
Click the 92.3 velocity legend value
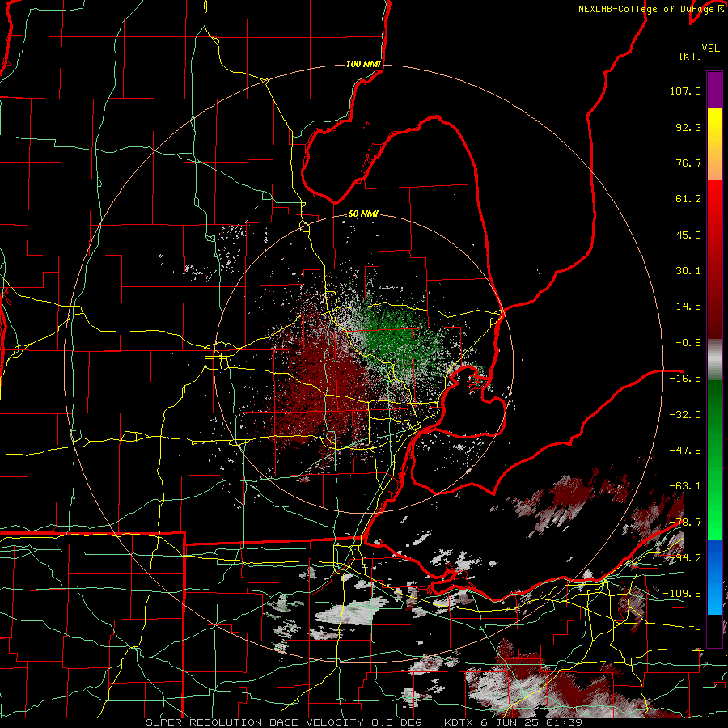coord(688,127)
